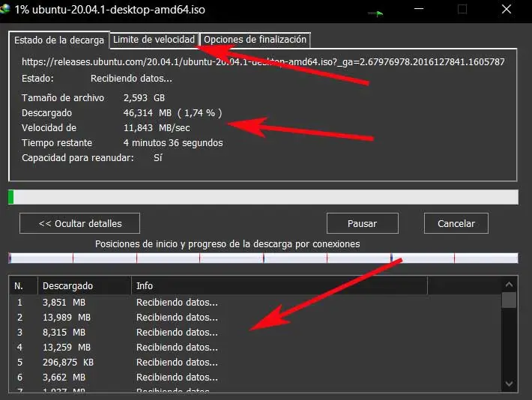Click the resume capability value Sí
The width and height of the screenshot is (532, 400).
tap(158, 158)
